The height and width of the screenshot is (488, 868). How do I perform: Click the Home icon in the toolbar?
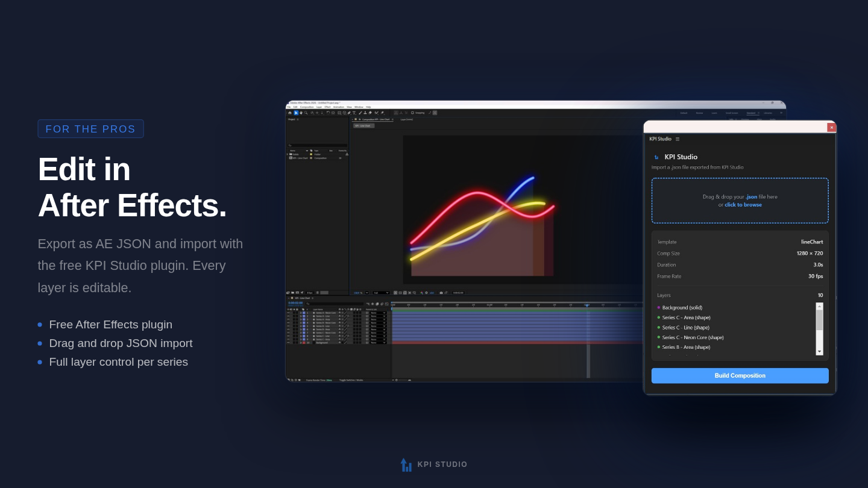coord(291,113)
